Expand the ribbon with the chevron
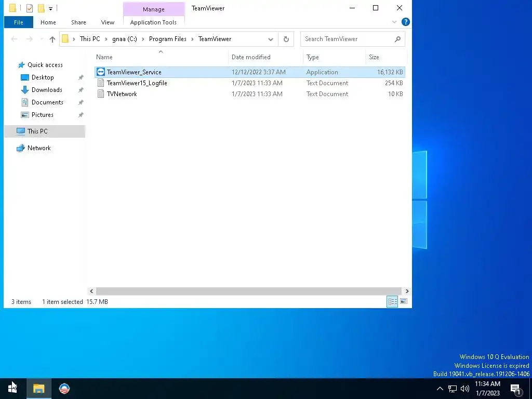This screenshot has height=399, width=532. coord(394,22)
